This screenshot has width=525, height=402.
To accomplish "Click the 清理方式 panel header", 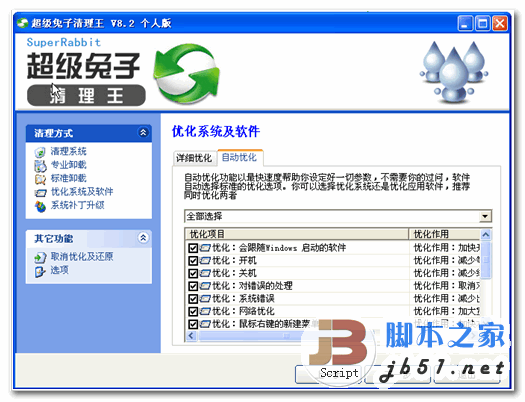I will [89, 133].
